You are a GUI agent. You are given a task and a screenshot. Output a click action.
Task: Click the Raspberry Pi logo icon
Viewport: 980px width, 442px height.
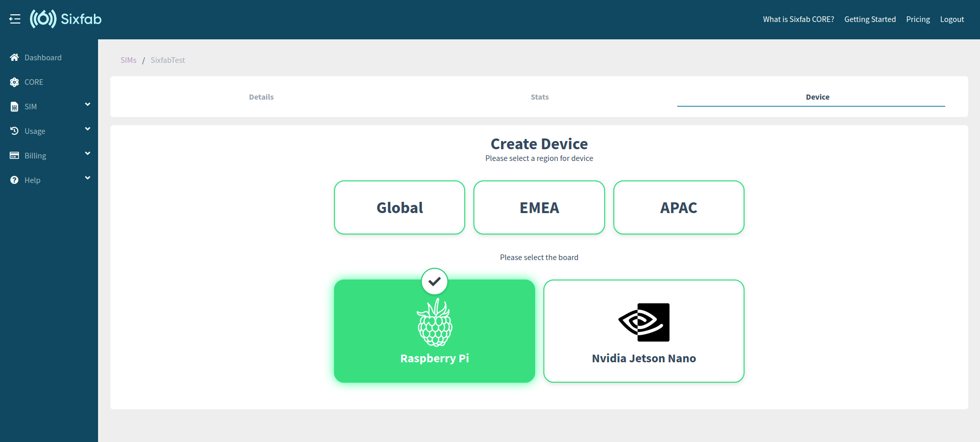click(435, 323)
